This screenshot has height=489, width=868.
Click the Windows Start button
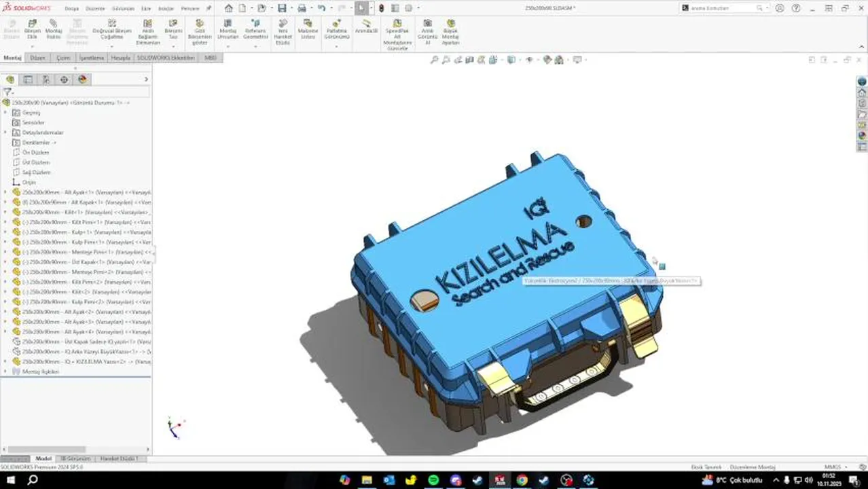pyautogui.click(x=10, y=480)
